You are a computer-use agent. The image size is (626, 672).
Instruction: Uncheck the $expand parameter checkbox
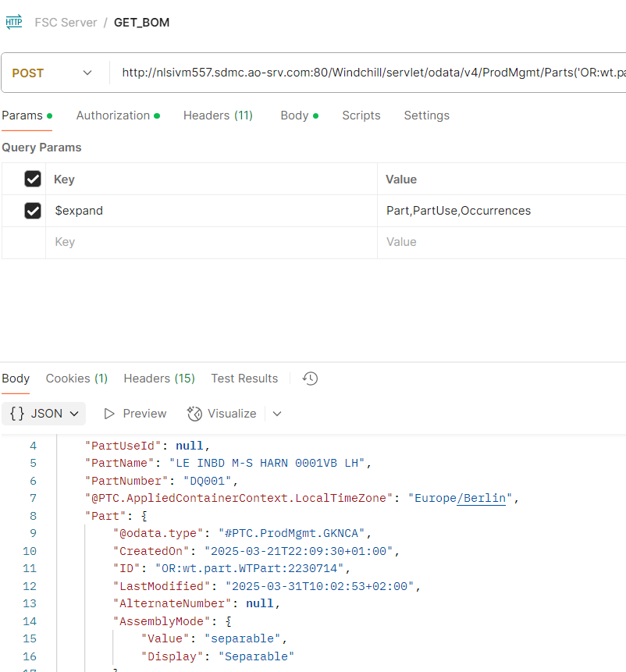(32, 211)
